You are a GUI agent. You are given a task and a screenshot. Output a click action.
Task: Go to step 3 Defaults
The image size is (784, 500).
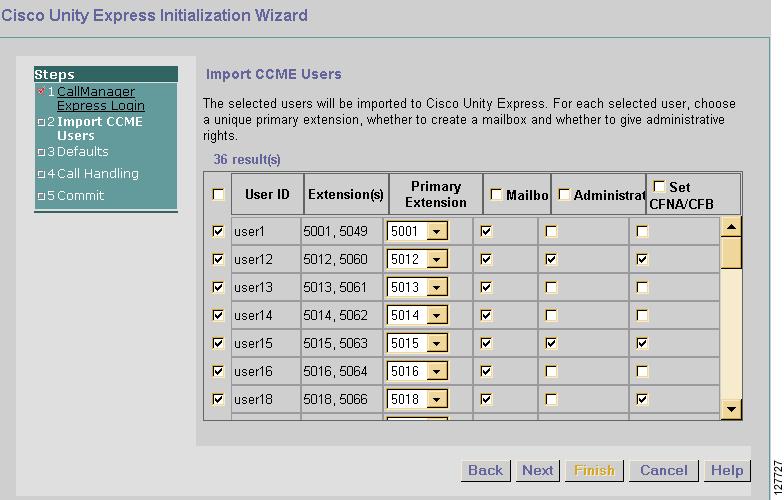[x=82, y=152]
